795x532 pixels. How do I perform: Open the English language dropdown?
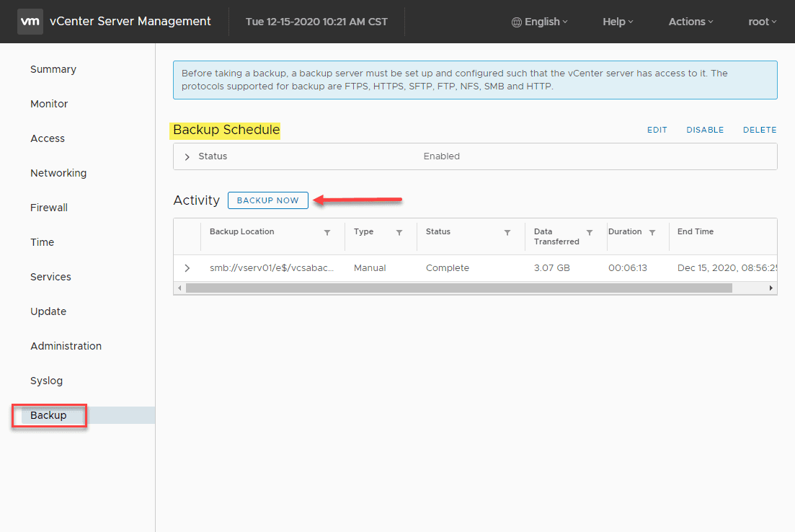[x=539, y=22]
